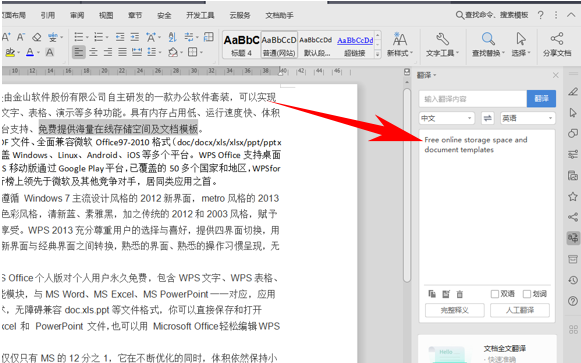
Task: Open the 审阅 review tab
Action: 77,15
